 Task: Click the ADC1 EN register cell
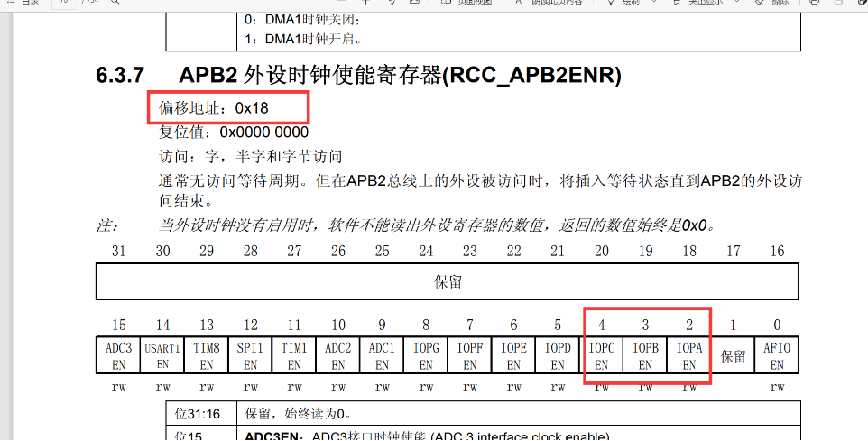coord(382,356)
